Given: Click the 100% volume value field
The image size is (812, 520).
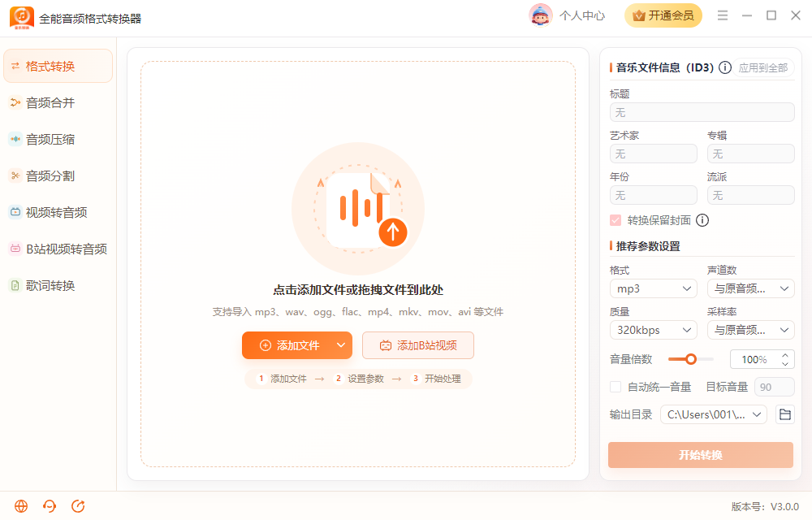Looking at the screenshot, I should click(x=754, y=359).
